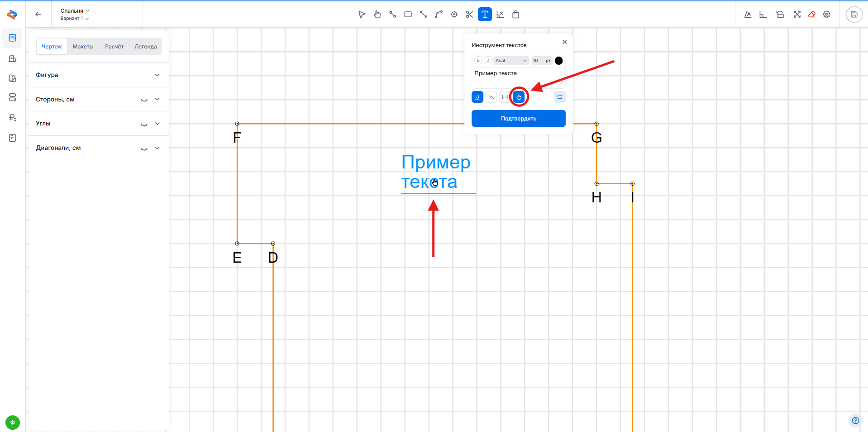Click the Пример текста text input area
The width and height of the screenshot is (868, 432).
(516, 77)
